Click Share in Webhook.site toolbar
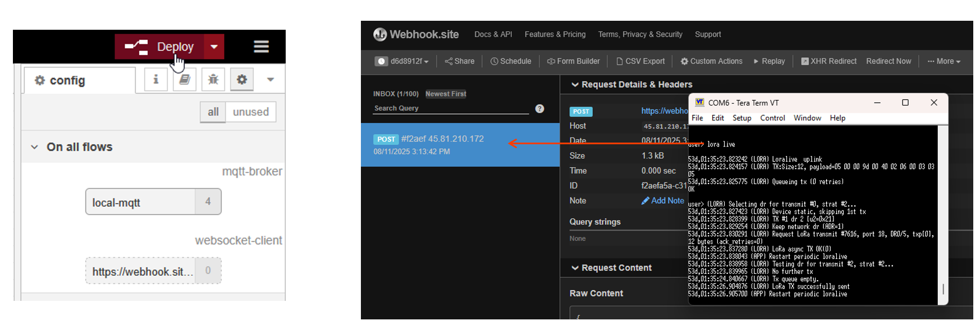 coord(459,61)
